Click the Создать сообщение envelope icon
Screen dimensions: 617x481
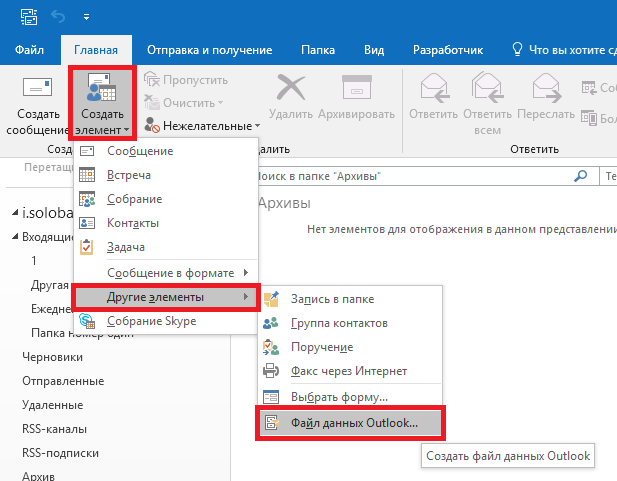(x=37, y=87)
